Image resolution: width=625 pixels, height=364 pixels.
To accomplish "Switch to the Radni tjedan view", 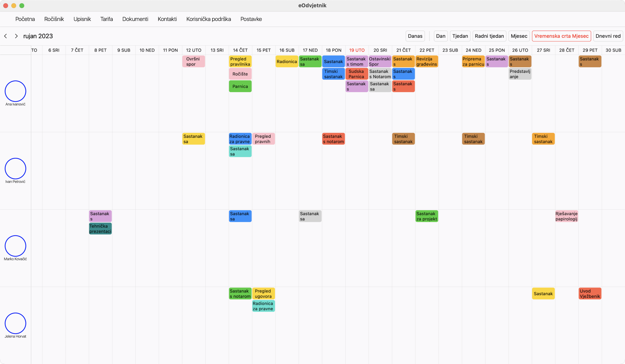I will coord(489,36).
